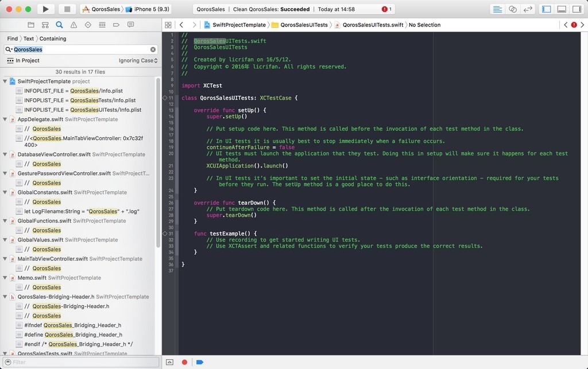The height and width of the screenshot is (369, 588).
Task: Toggle the navigator panel visibility
Action: click(547, 9)
